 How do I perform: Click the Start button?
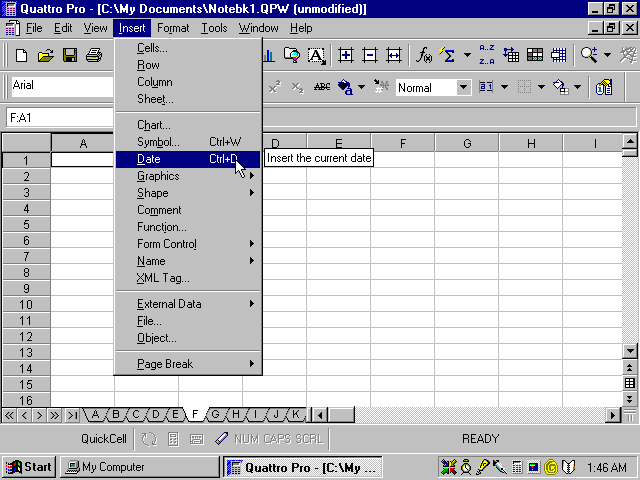pos(29,467)
